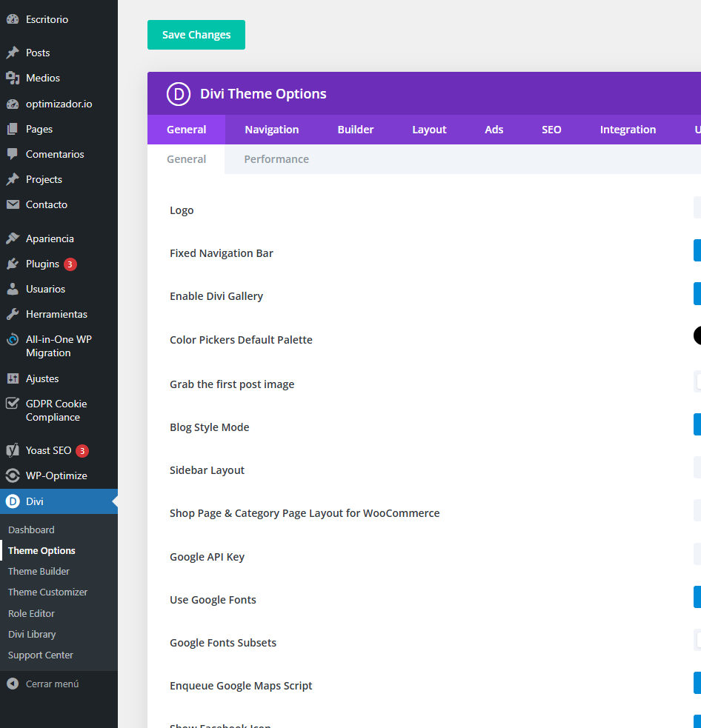Click the Yoast SEO icon
Viewport: 701px width, 728px height.
click(x=13, y=450)
